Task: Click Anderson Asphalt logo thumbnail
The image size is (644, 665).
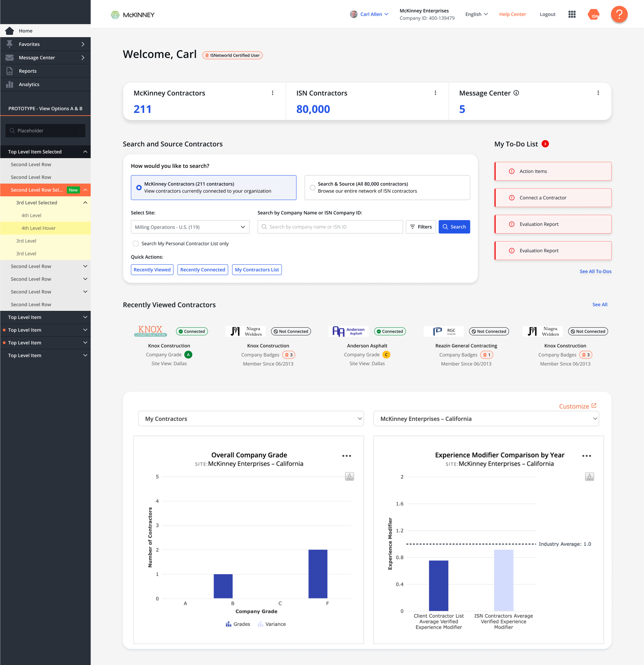Action: coord(348,331)
